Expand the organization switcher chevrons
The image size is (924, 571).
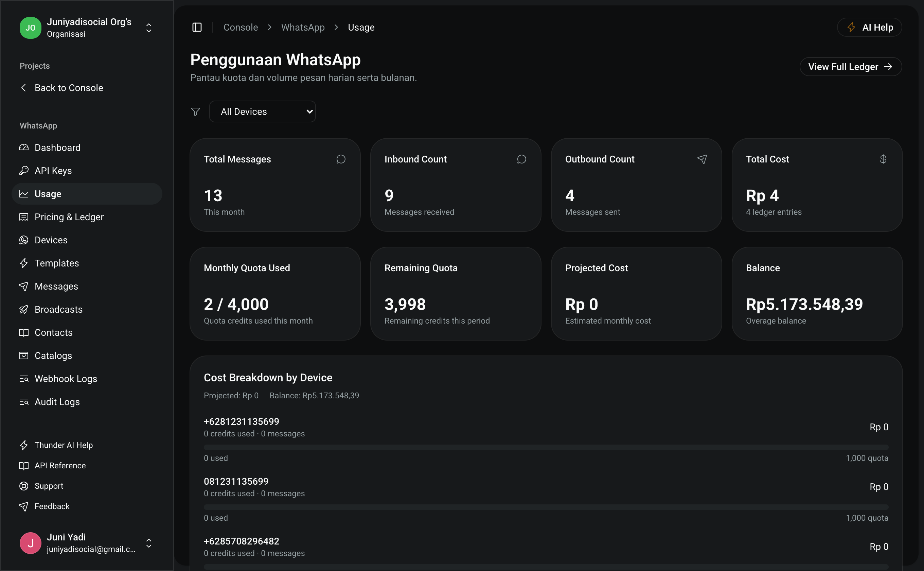click(x=149, y=28)
